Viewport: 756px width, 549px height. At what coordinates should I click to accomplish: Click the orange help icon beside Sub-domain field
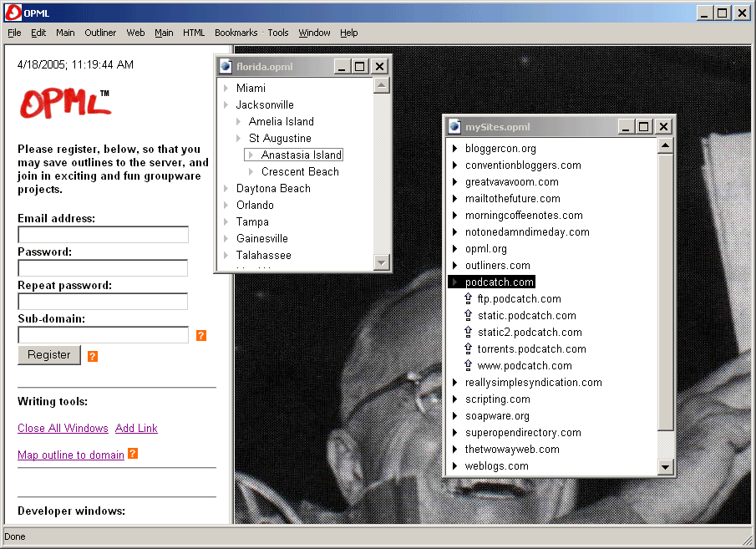201,335
